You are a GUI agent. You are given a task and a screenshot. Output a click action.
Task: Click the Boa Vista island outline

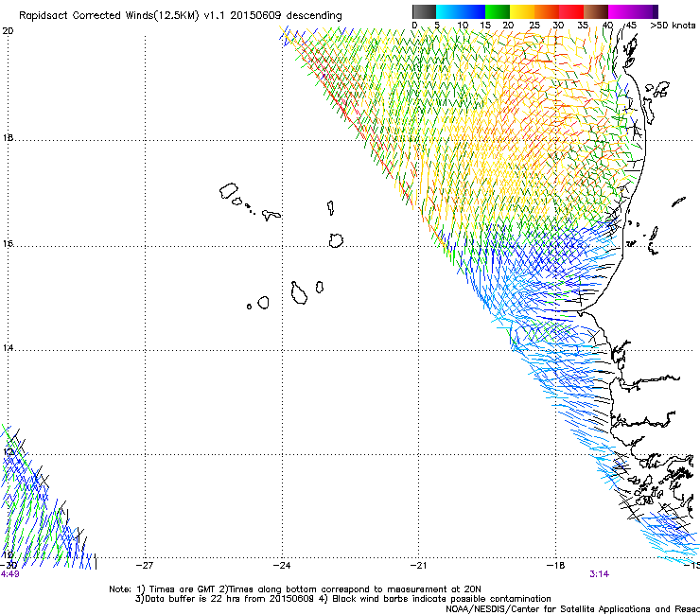(x=336, y=240)
